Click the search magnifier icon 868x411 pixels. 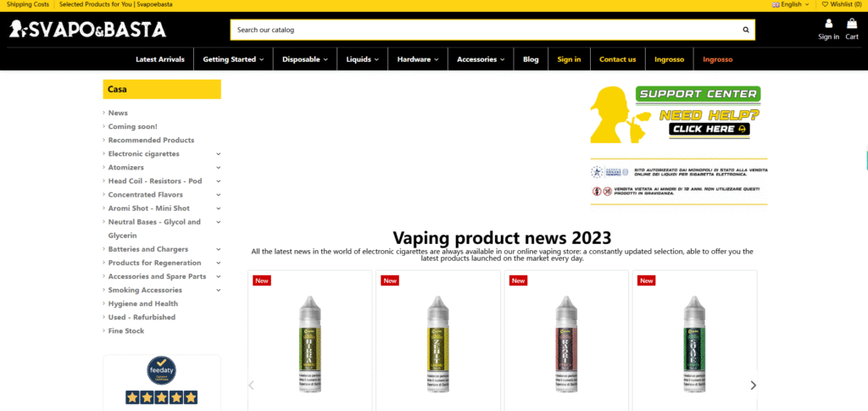[x=746, y=30]
